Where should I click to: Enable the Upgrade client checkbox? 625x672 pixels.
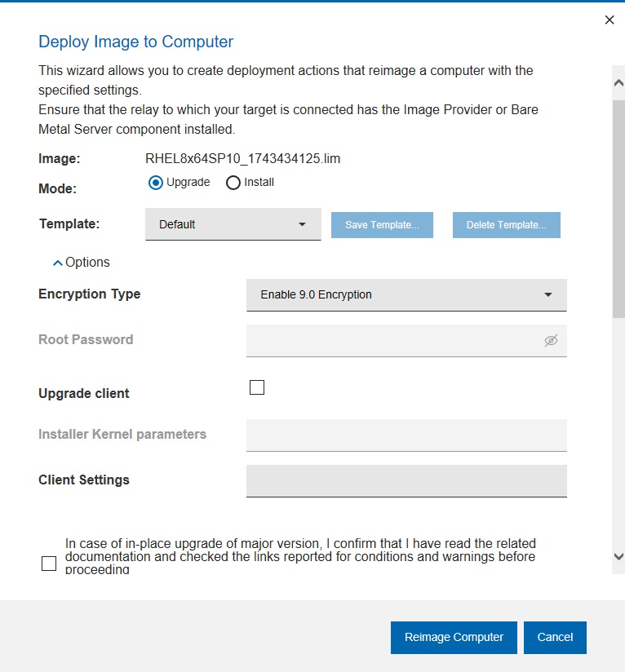click(x=257, y=387)
